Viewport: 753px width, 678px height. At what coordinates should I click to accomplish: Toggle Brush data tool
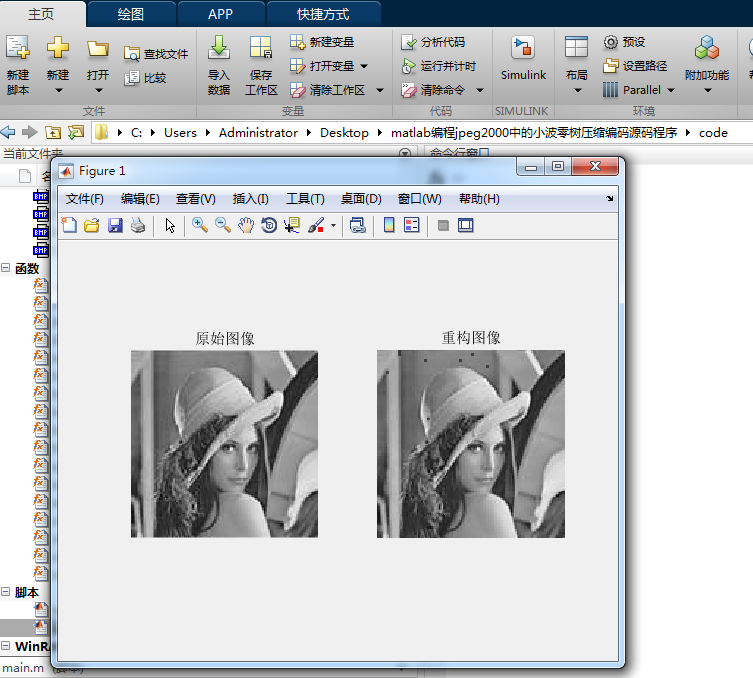(x=316, y=225)
